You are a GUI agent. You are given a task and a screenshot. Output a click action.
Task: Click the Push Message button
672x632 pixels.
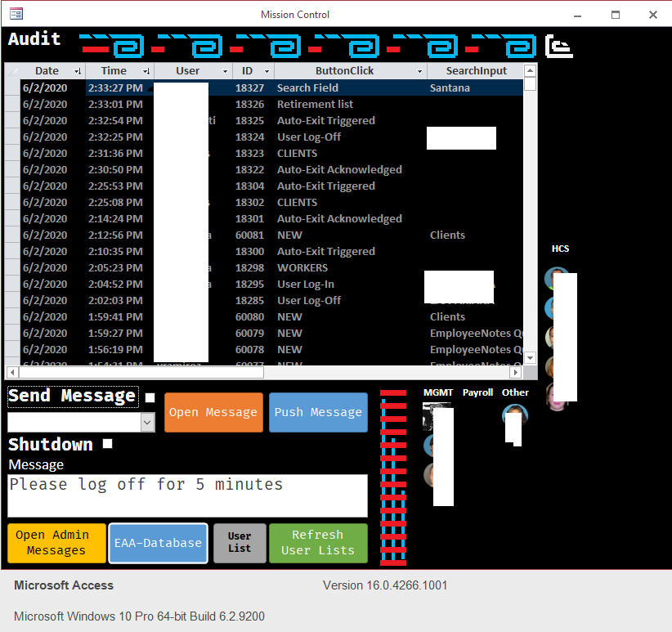point(318,412)
